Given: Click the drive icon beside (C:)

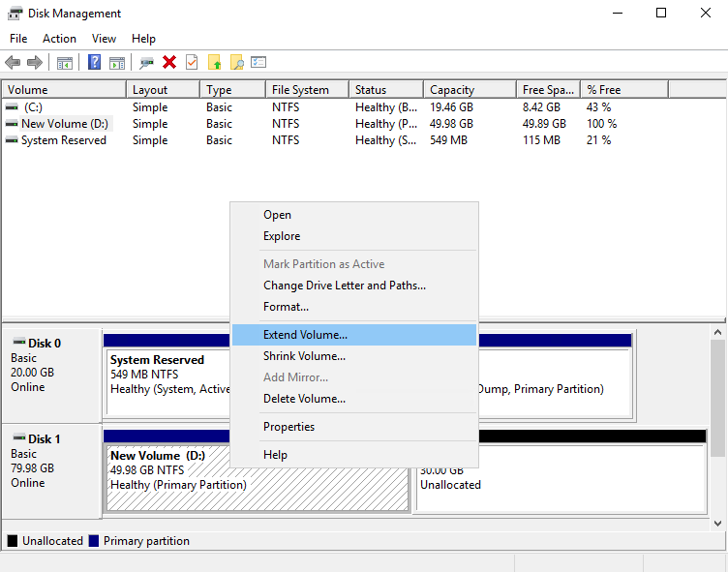Looking at the screenshot, I should 12,107.
